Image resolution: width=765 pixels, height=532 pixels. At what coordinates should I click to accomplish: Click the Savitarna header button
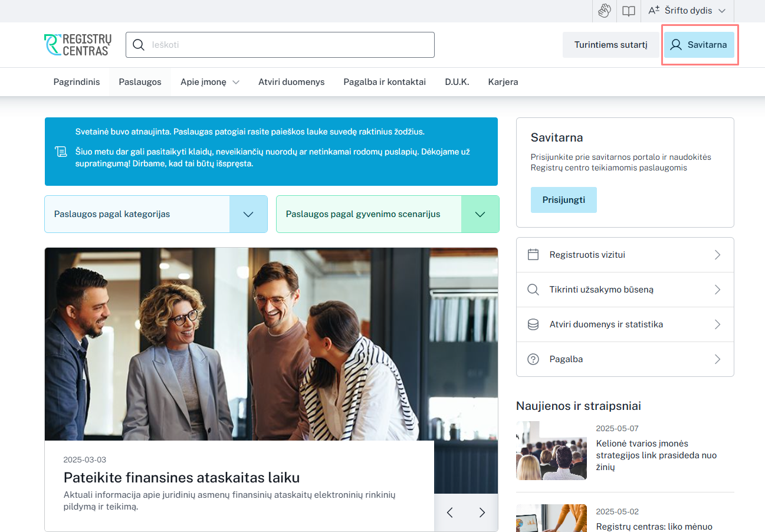pos(699,45)
